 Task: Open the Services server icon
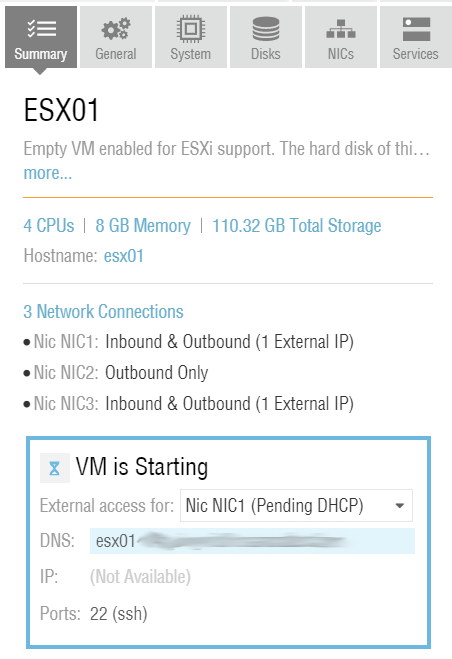(416, 29)
